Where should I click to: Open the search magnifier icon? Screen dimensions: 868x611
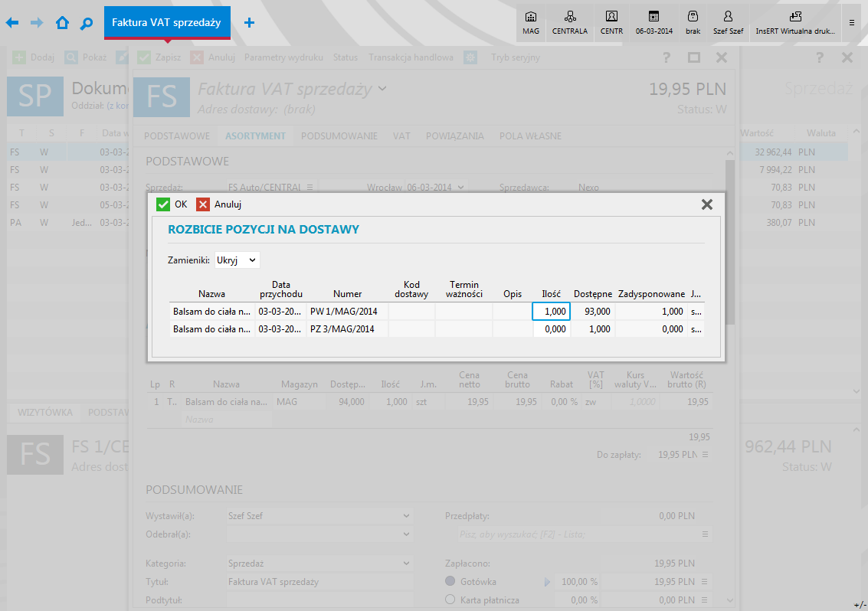click(x=87, y=23)
